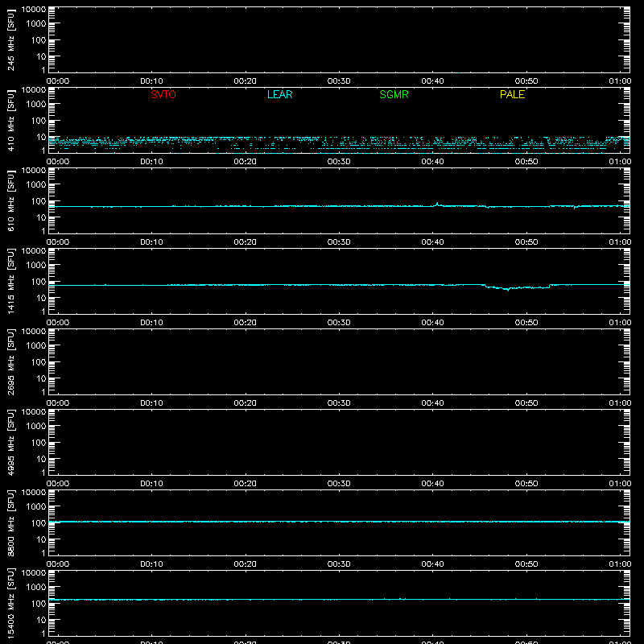Click the 00:40 tick under the 4995 MHz panel
Screen dimensions: 644x644
coord(432,484)
